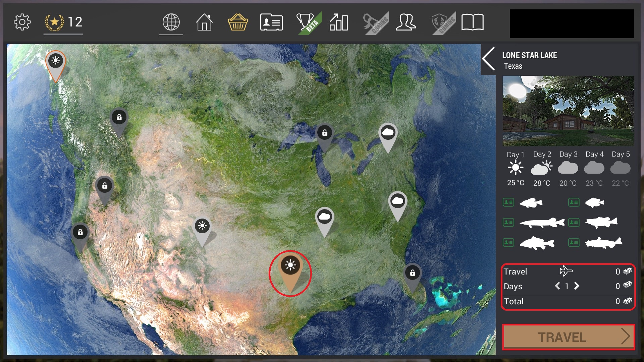
Task: Open the friends silhouettes icon
Action: (406, 22)
